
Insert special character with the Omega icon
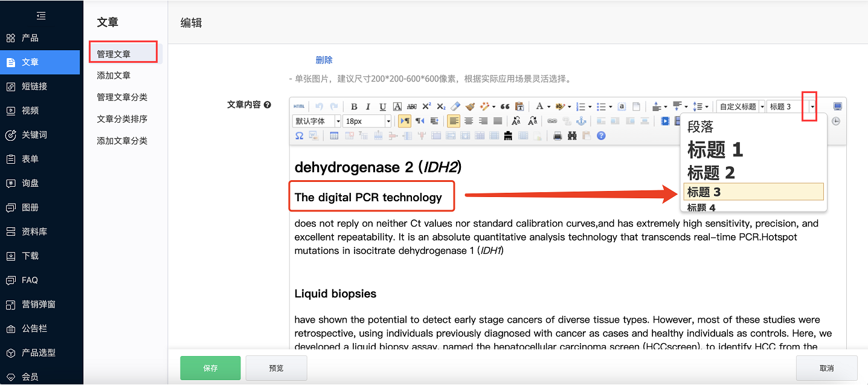click(x=299, y=136)
